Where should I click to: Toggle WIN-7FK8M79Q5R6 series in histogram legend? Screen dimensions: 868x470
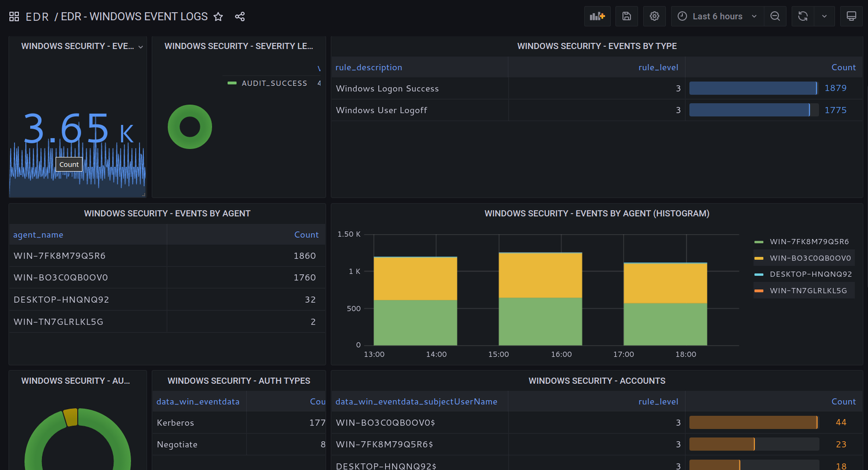tap(809, 242)
